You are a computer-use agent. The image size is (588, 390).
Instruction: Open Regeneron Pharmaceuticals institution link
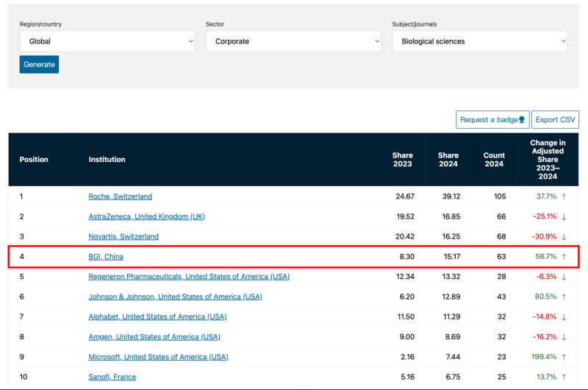tap(189, 277)
